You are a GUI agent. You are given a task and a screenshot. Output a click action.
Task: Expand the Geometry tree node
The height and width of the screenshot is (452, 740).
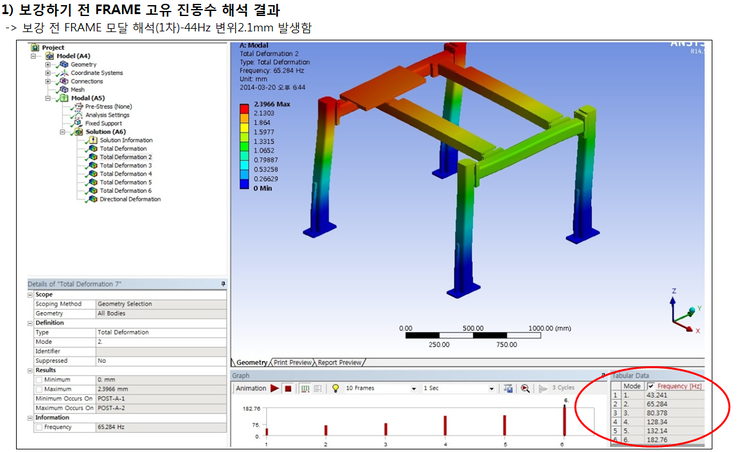coord(48,64)
